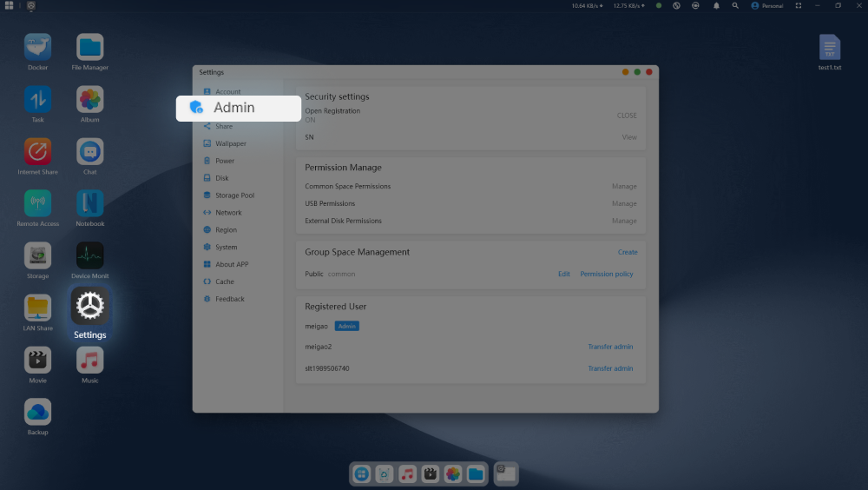The image size is (868, 490).
Task: Click Create in Group Space Management
Action: coord(628,252)
